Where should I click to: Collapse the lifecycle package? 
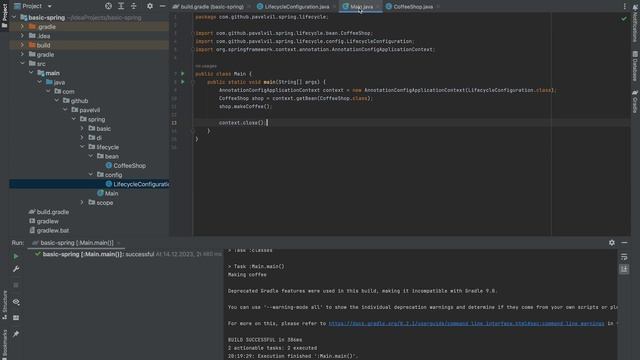click(x=82, y=147)
